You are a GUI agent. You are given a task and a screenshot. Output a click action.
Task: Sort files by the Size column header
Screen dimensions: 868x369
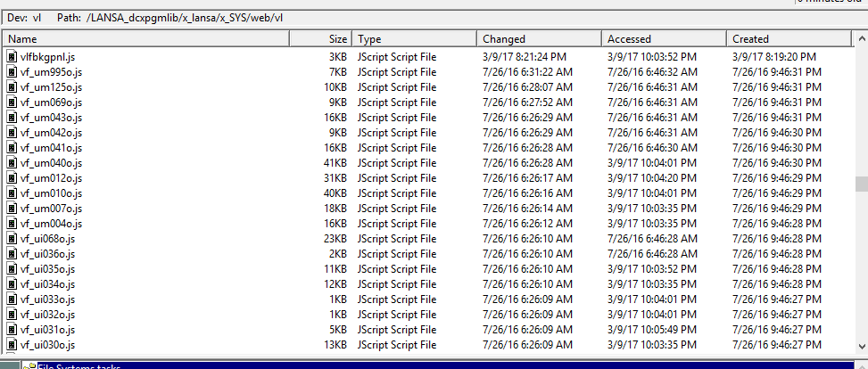pyautogui.click(x=321, y=38)
